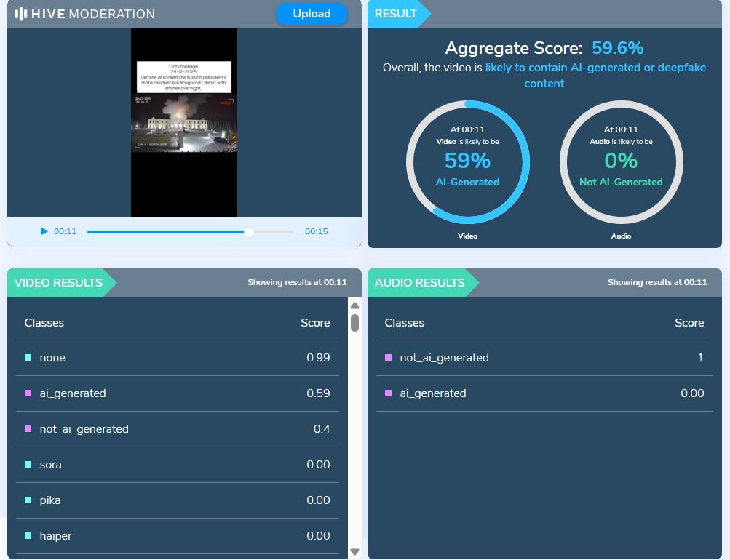Click the video seek slider handle

click(249, 232)
